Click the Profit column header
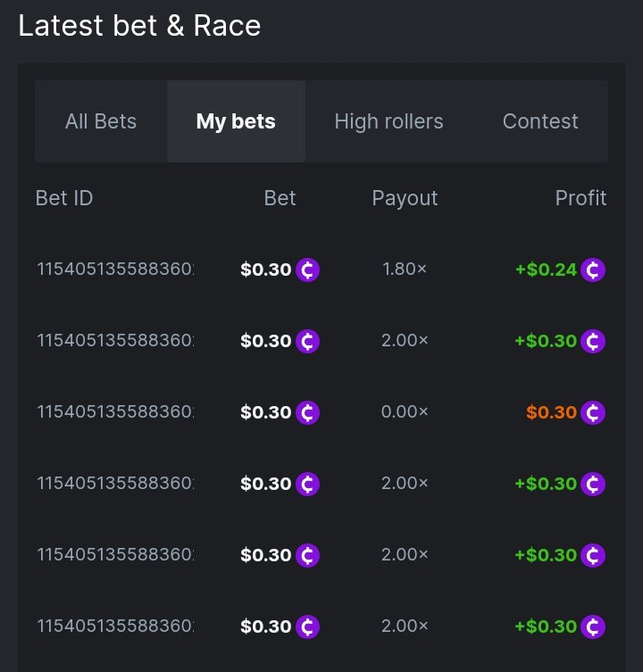Screen dimensions: 643x672 point(580,198)
